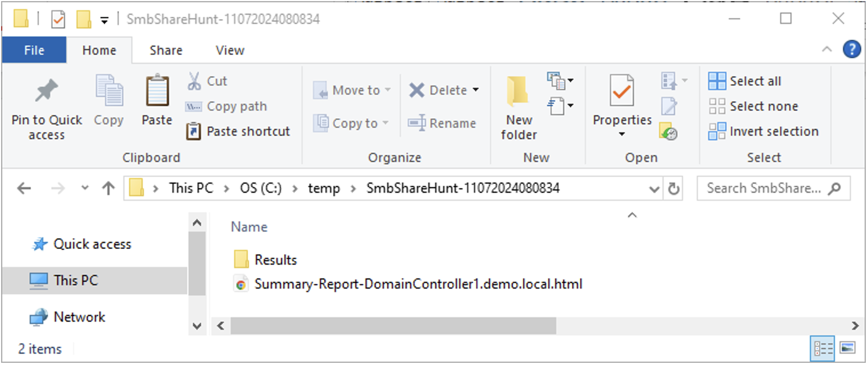The image size is (868, 365).
Task: Cut the selected item
Action: [208, 81]
